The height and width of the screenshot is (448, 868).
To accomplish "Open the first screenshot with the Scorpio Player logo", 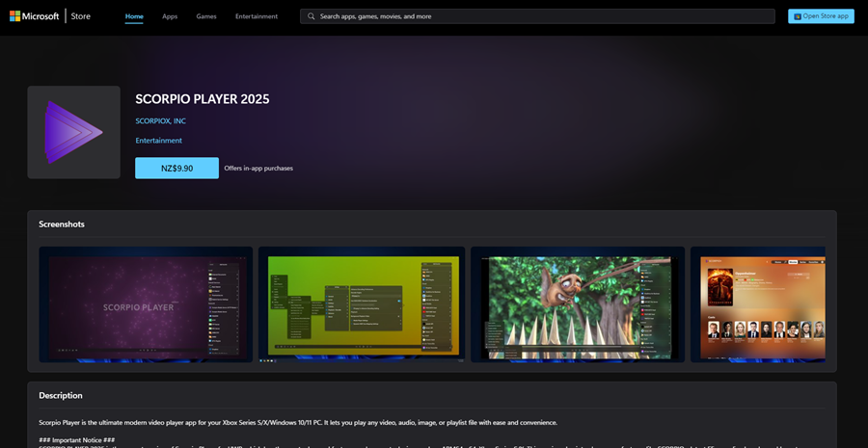I will click(146, 304).
